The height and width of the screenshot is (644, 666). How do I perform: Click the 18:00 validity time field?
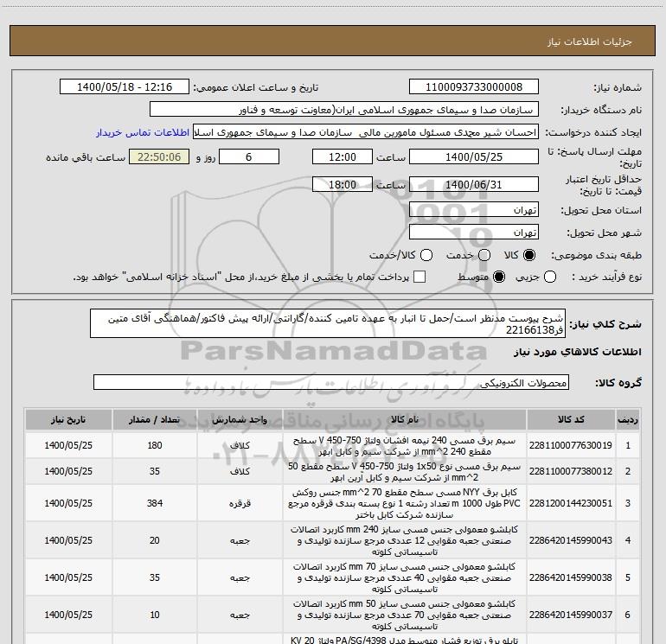343,185
